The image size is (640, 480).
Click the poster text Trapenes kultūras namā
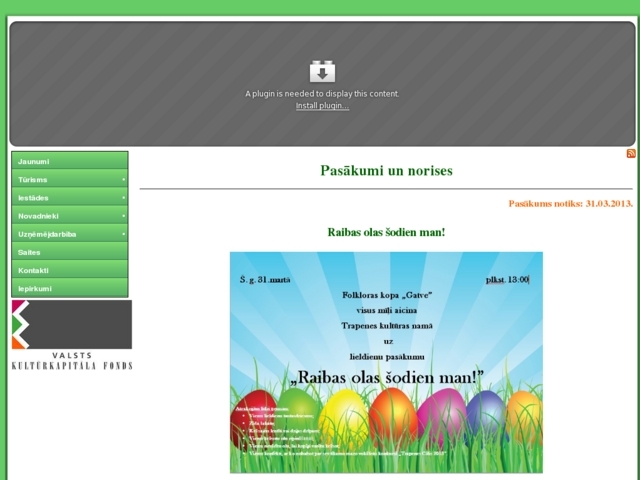pos(387,326)
